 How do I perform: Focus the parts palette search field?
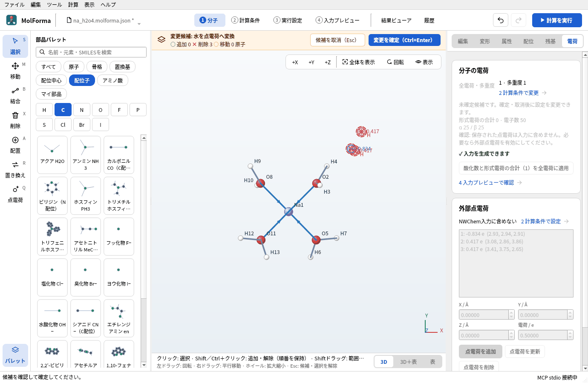pos(91,52)
